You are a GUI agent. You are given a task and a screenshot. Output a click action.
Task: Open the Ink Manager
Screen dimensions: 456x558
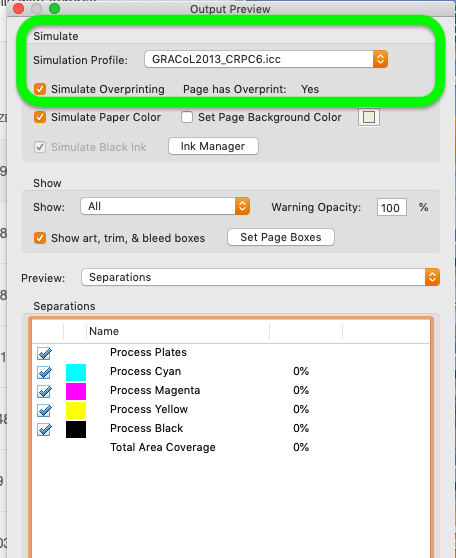(x=213, y=146)
